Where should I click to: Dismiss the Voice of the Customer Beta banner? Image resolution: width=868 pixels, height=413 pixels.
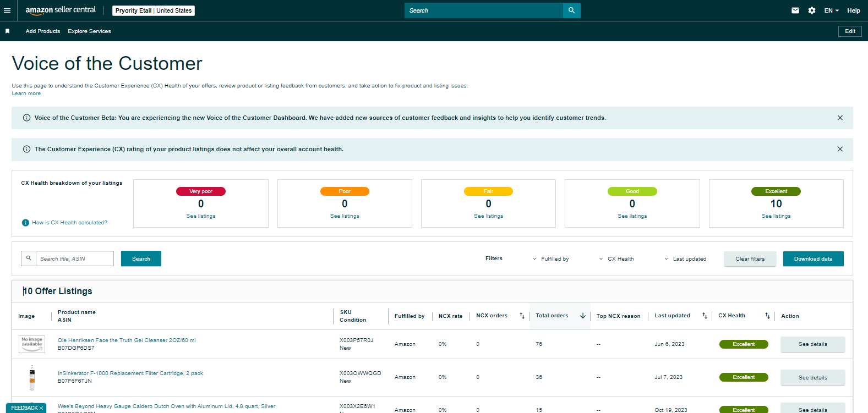(x=840, y=118)
